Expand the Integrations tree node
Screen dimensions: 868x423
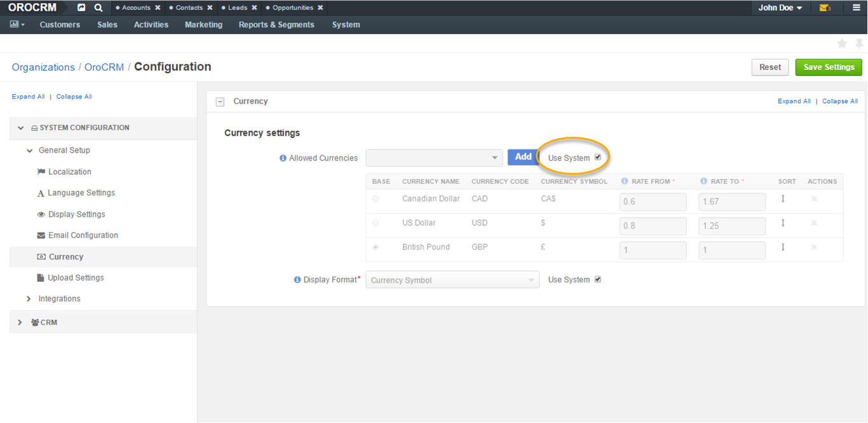29,299
